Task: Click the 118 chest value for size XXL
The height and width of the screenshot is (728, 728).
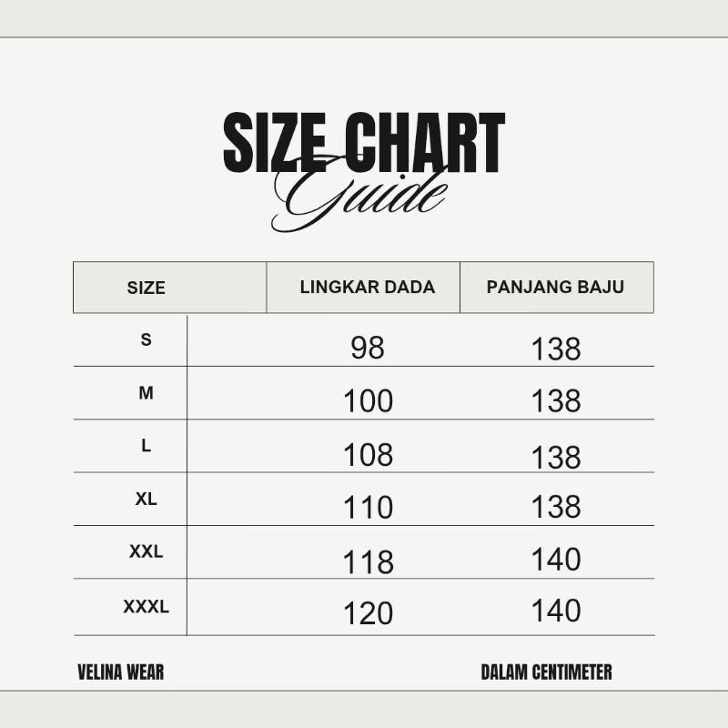Action: [369, 561]
